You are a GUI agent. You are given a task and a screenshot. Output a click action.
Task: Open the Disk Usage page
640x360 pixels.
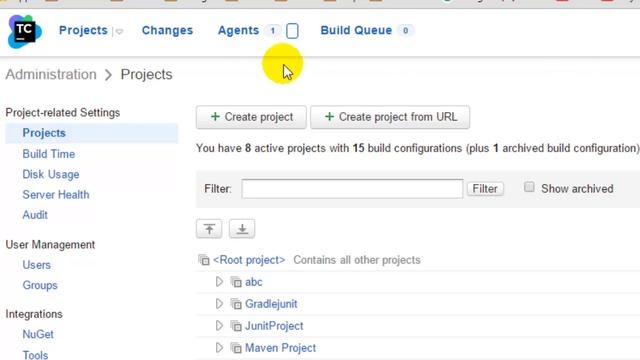click(51, 174)
